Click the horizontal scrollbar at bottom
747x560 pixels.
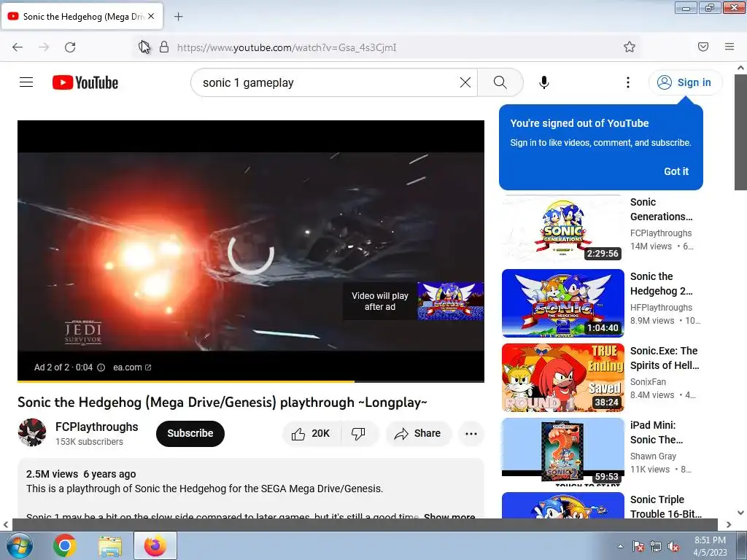(365, 524)
